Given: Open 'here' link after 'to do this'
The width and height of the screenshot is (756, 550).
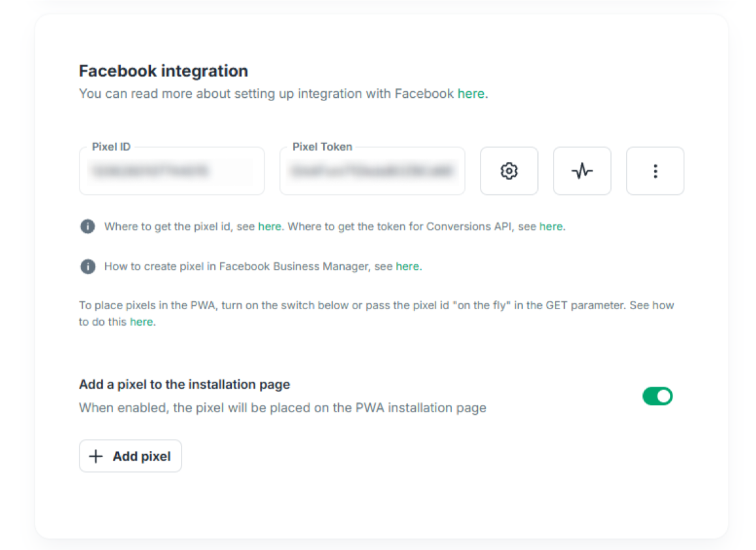Looking at the screenshot, I should pyautogui.click(x=141, y=322).
